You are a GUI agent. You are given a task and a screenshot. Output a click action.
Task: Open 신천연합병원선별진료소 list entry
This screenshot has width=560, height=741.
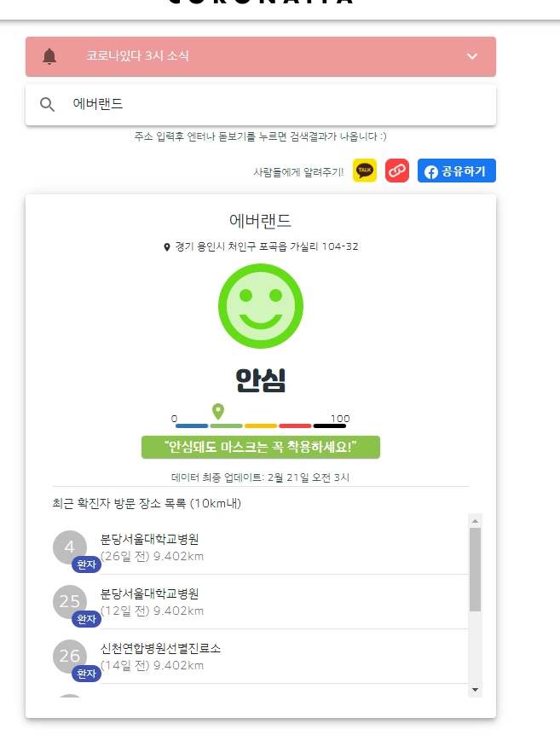click(260, 657)
